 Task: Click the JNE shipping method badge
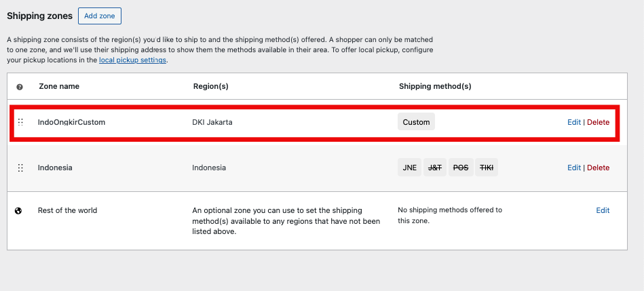410,168
